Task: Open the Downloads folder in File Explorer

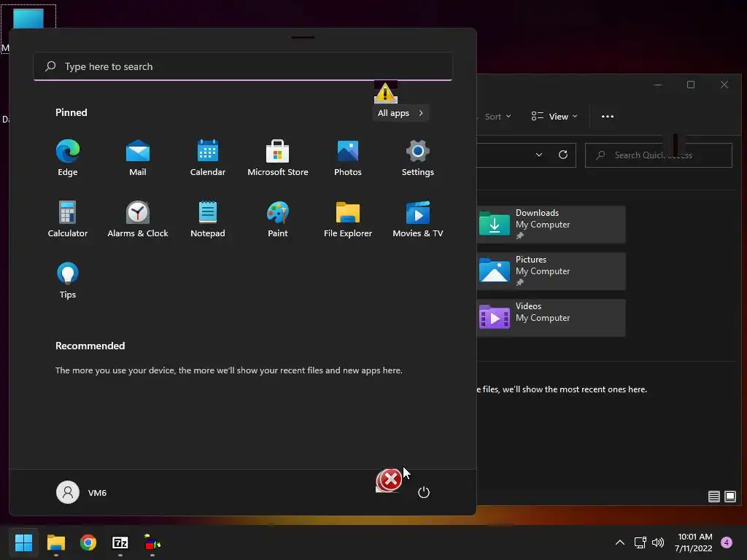Action: tap(551, 225)
